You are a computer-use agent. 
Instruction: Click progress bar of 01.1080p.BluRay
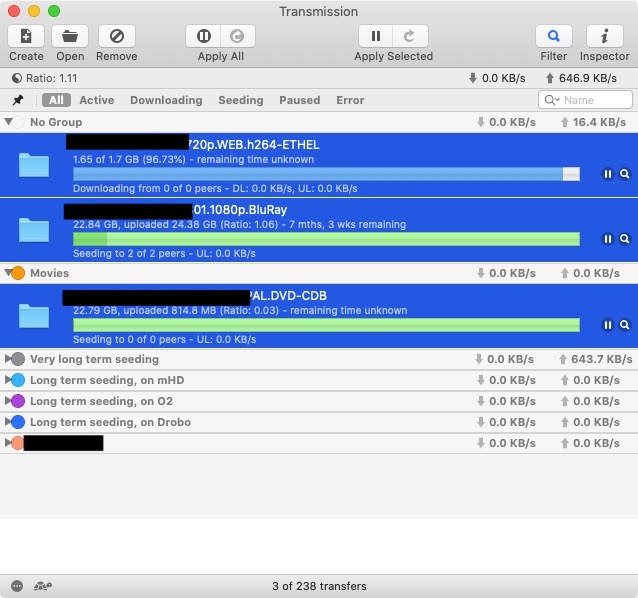coord(326,239)
